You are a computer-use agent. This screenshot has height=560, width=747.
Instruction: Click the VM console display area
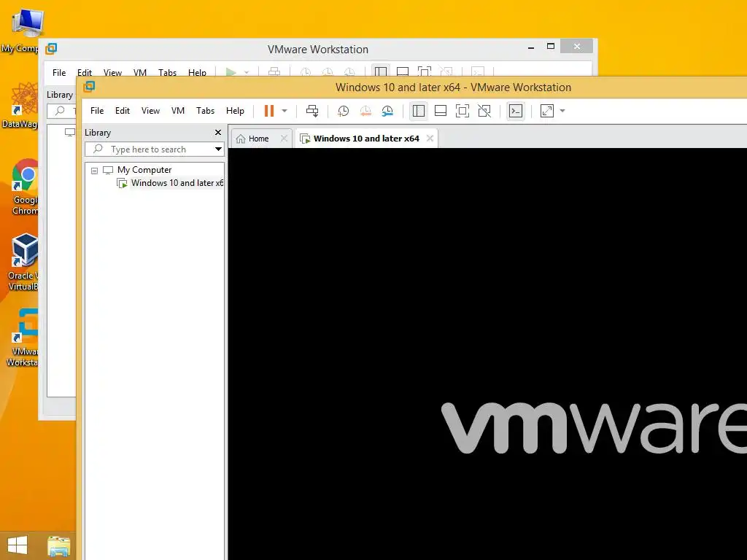(x=487, y=354)
